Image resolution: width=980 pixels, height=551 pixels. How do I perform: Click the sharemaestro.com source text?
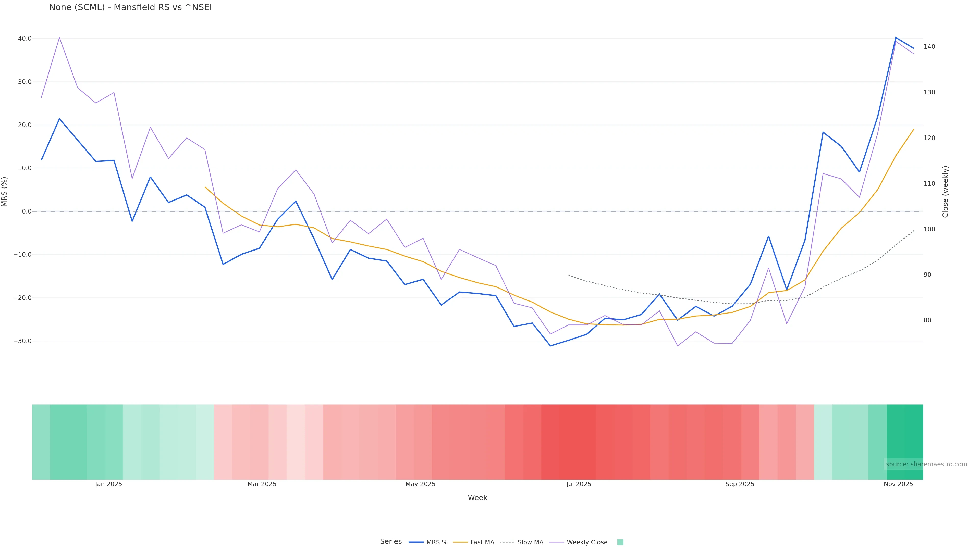pyautogui.click(x=926, y=464)
